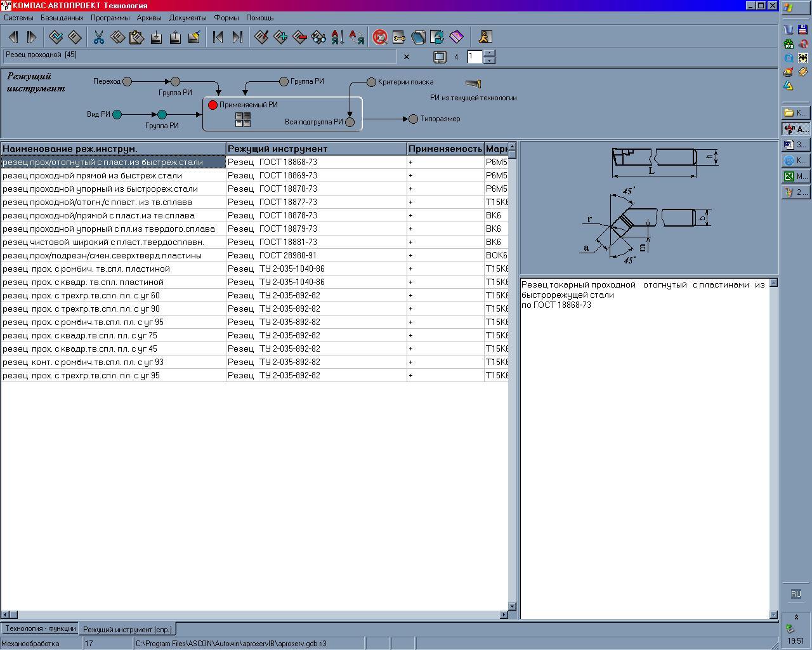Go forward with the right arrow icon
Image resolution: width=812 pixels, height=650 pixels.
(x=31, y=37)
